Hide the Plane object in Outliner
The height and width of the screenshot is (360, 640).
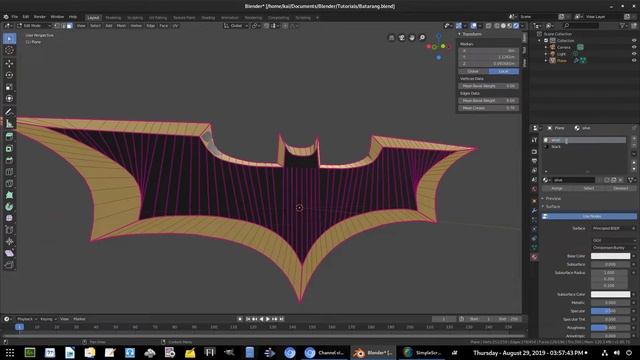[634, 60]
